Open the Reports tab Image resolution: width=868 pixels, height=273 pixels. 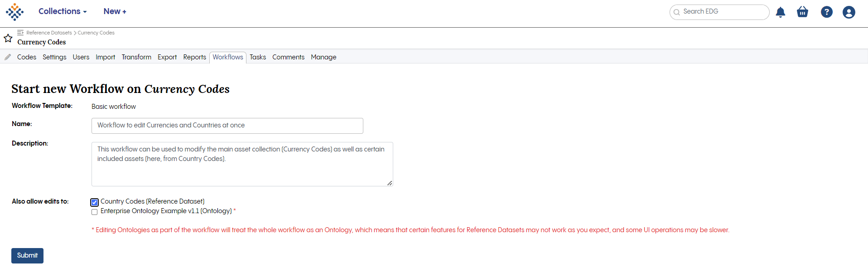[194, 57]
